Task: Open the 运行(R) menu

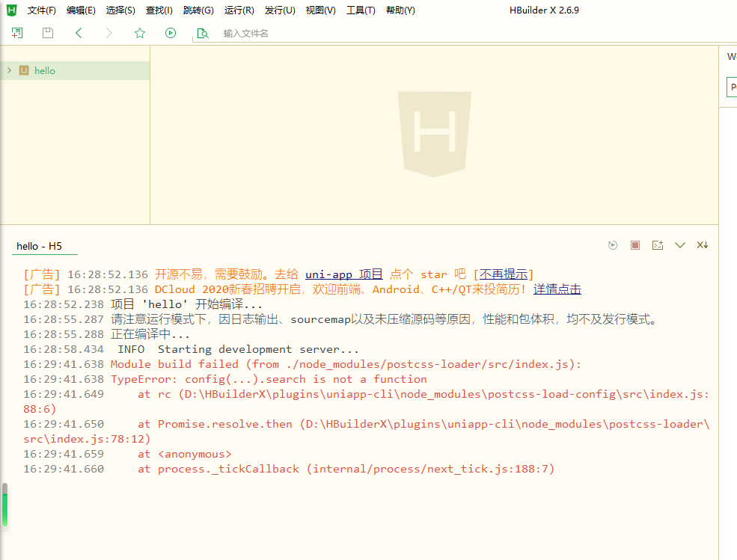Action: (239, 10)
